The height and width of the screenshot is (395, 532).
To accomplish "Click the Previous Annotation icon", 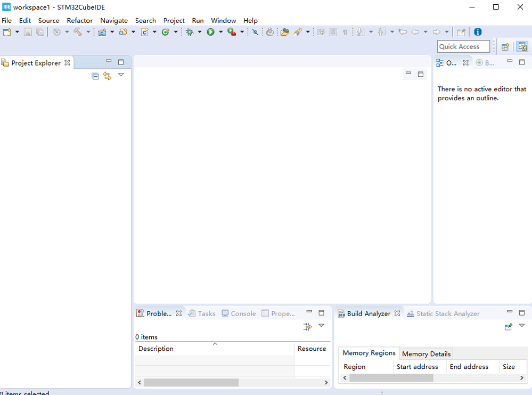I will click(381, 32).
